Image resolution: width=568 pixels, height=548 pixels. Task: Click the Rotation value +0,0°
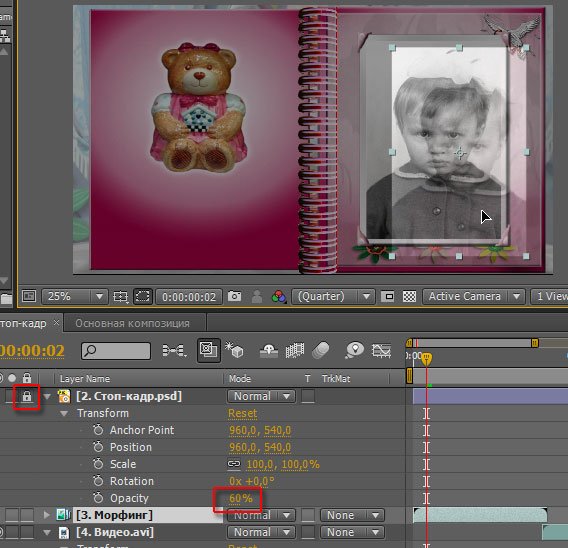pos(259,481)
